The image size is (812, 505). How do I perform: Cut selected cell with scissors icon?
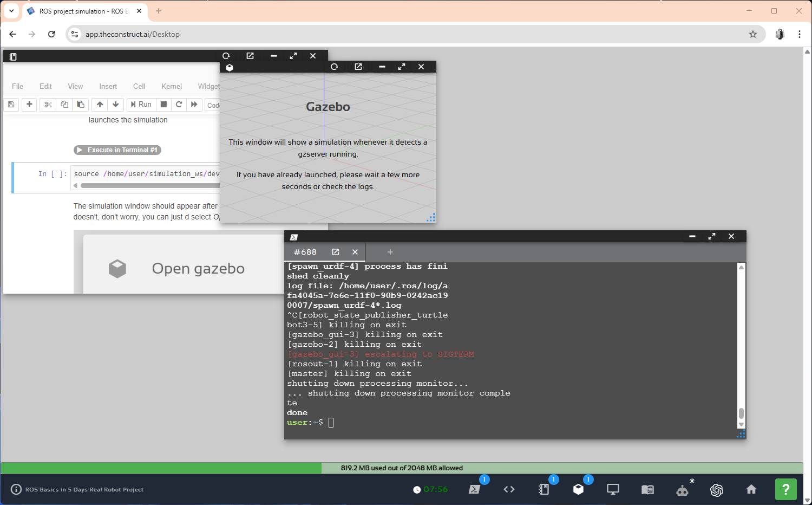pyautogui.click(x=48, y=105)
